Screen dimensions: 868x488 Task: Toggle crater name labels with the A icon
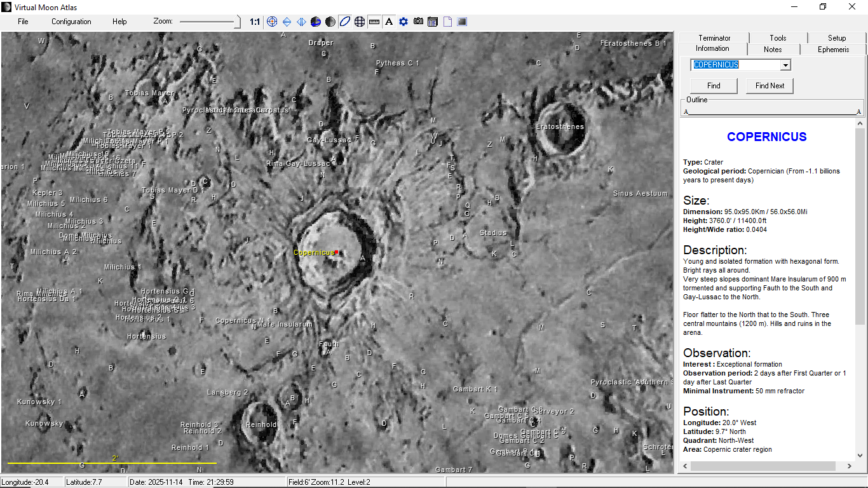[389, 21]
